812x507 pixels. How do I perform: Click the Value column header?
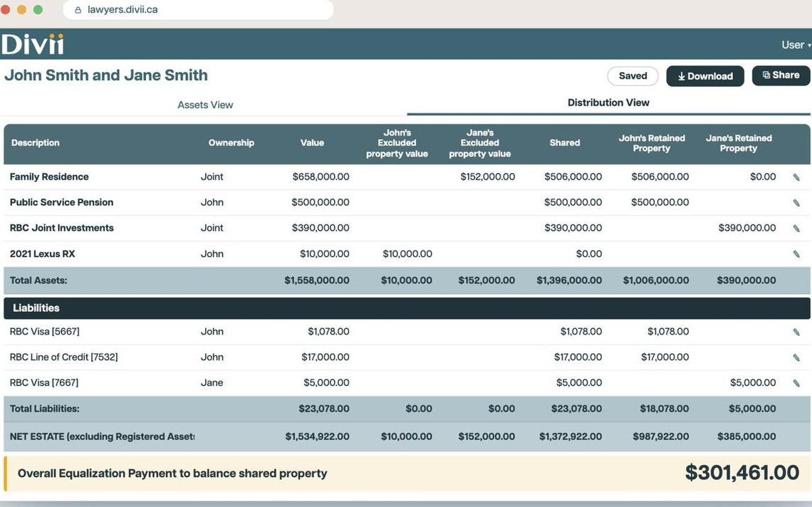click(312, 143)
